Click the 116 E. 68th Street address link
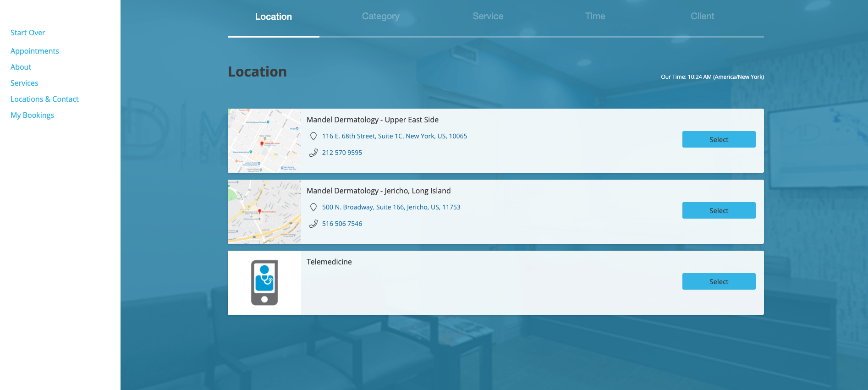Viewport: 868px width, 390px height. pos(395,136)
